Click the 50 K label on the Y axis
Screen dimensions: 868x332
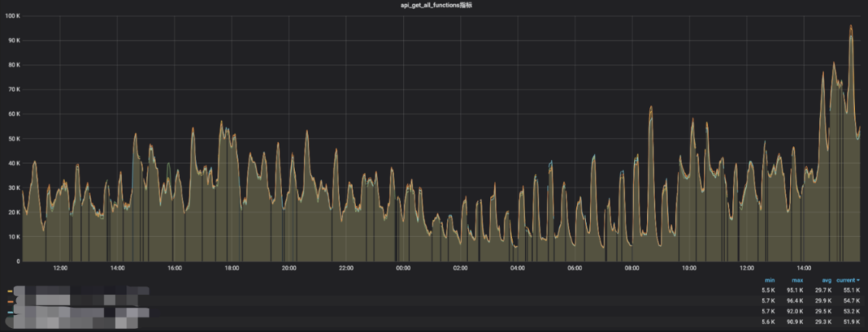(x=14, y=138)
